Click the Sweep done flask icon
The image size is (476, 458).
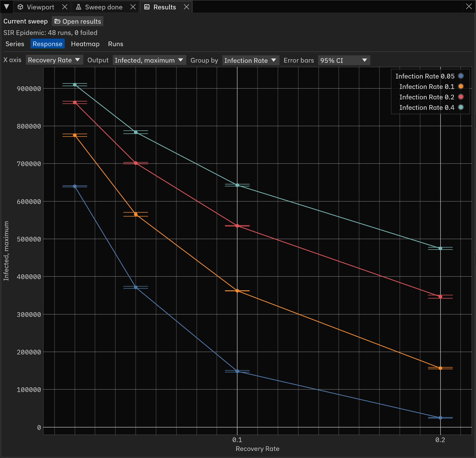click(78, 7)
